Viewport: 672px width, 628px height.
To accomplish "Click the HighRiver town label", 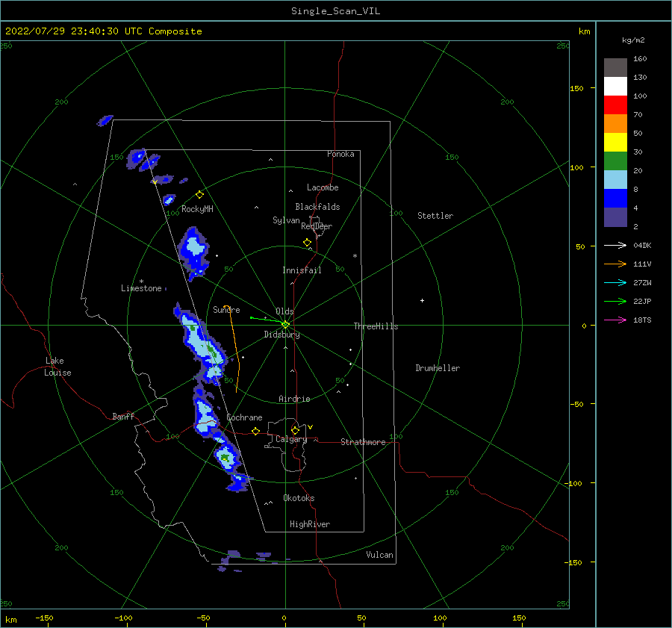I will 310,524.
